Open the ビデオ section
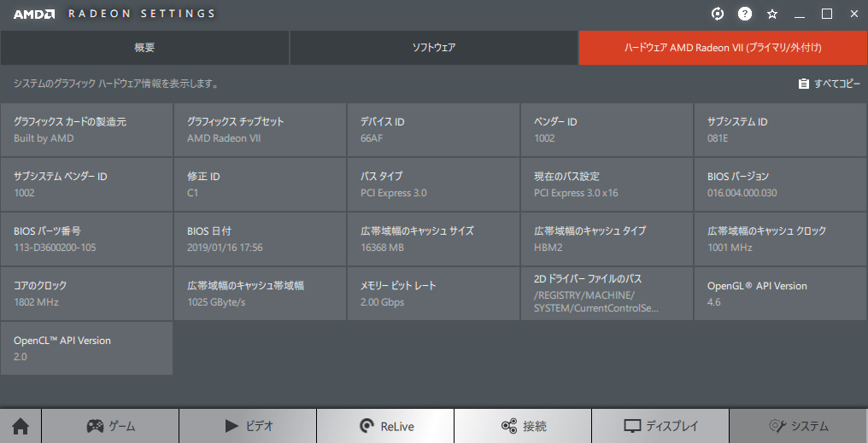 coord(248,426)
